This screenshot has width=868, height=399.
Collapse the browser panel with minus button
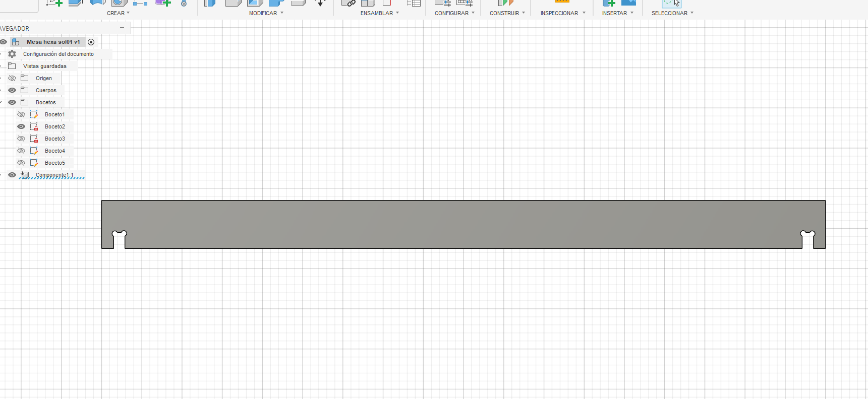click(122, 28)
